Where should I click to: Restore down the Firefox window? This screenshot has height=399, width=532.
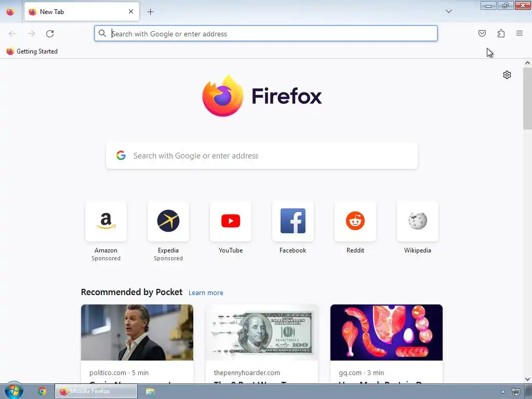pos(506,5)
